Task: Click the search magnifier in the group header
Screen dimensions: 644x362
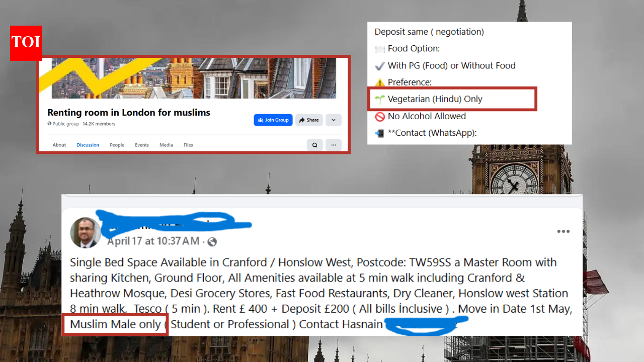Action: [314, 145]
